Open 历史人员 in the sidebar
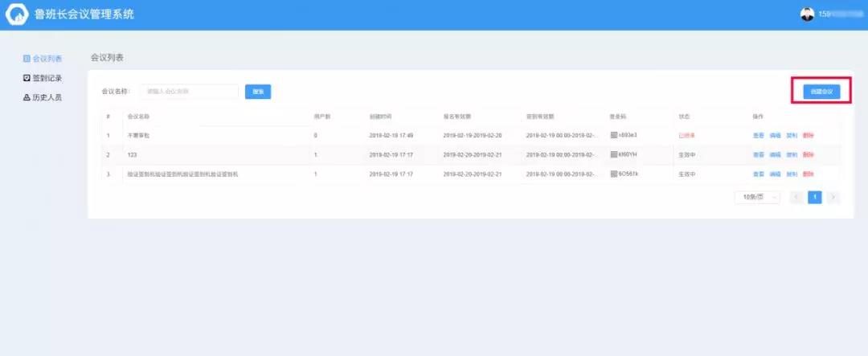Viewport: 868px width, 356px height. [43, 97]
